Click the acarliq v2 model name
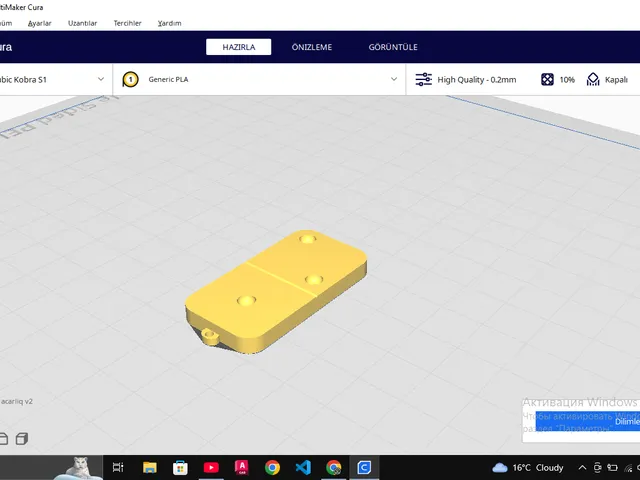 point(16,401)
